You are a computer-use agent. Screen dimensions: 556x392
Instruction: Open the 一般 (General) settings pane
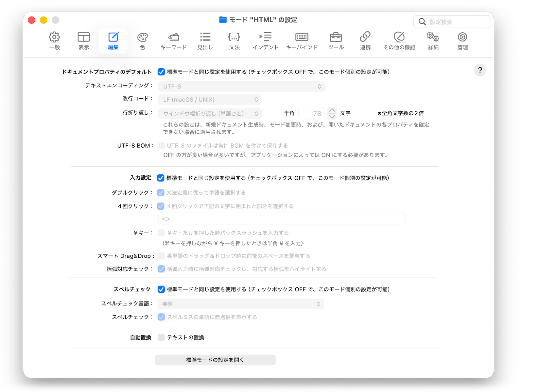(x=54, y=41)
